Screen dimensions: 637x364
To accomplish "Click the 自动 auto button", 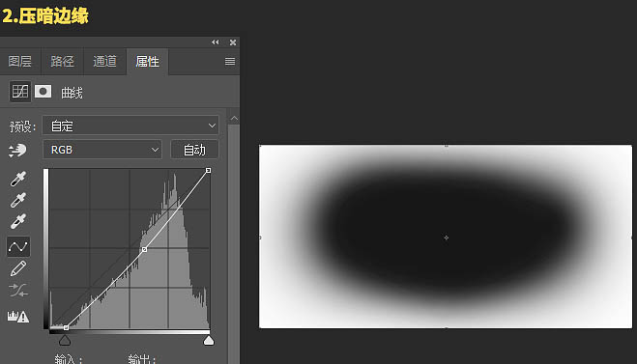I will pyautogui.click(x=194, y=150).
